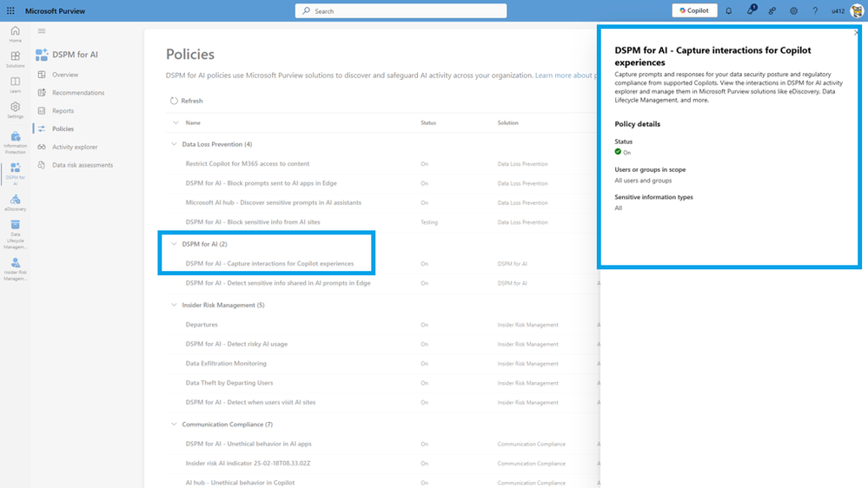Refresh the policies list
This screenshot has height=488, width=868.
[x=187, y=101]
